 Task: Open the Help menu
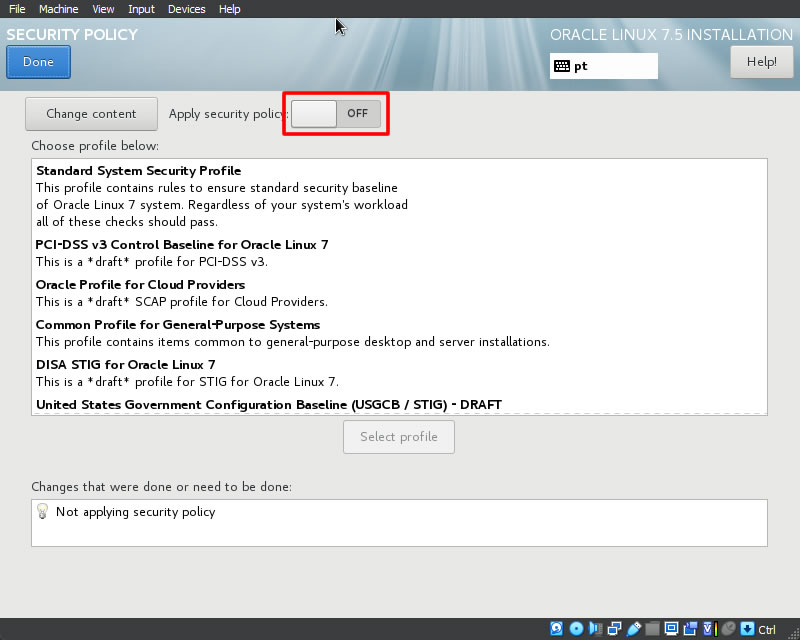[x=229, y=9]
